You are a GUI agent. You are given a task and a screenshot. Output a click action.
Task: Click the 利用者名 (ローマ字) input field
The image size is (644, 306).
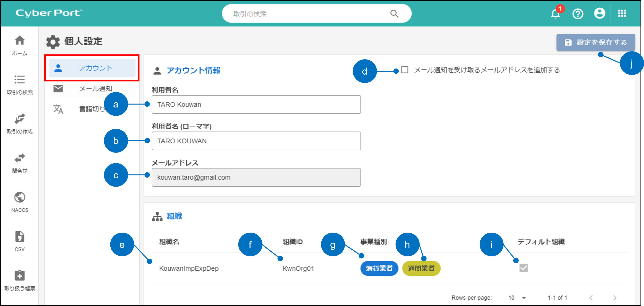256,141
